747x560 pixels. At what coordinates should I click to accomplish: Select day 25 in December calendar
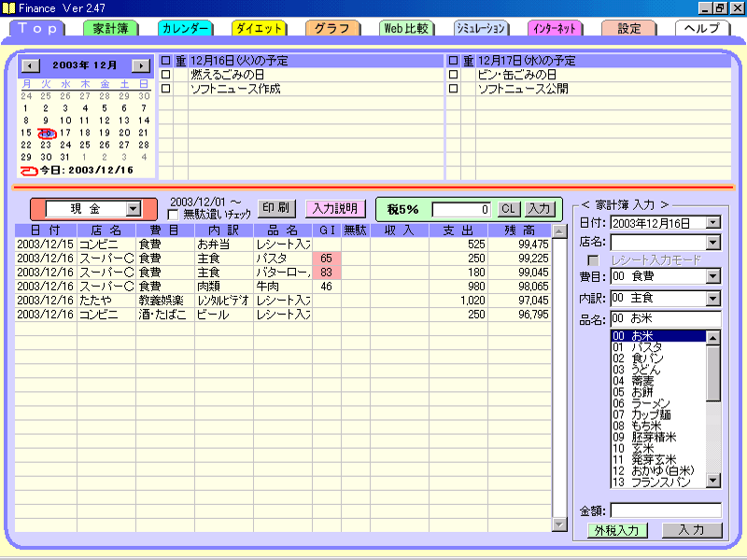click(85, 145)
